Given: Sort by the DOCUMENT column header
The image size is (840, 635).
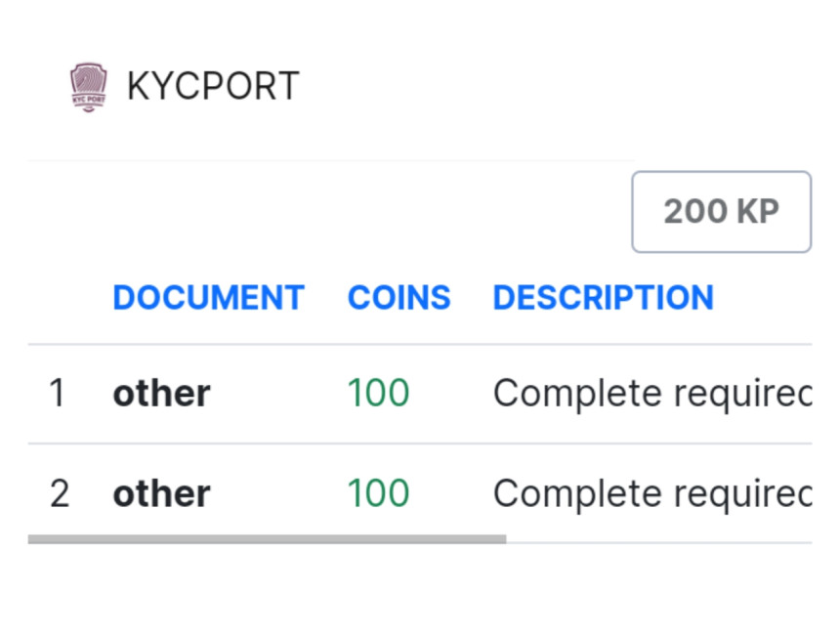Looking at the screenshot, I should click(x=208, y=297).
